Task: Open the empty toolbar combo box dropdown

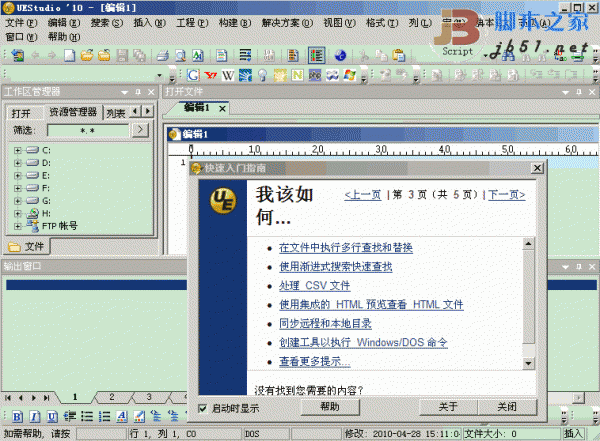Action: point(160,75)
